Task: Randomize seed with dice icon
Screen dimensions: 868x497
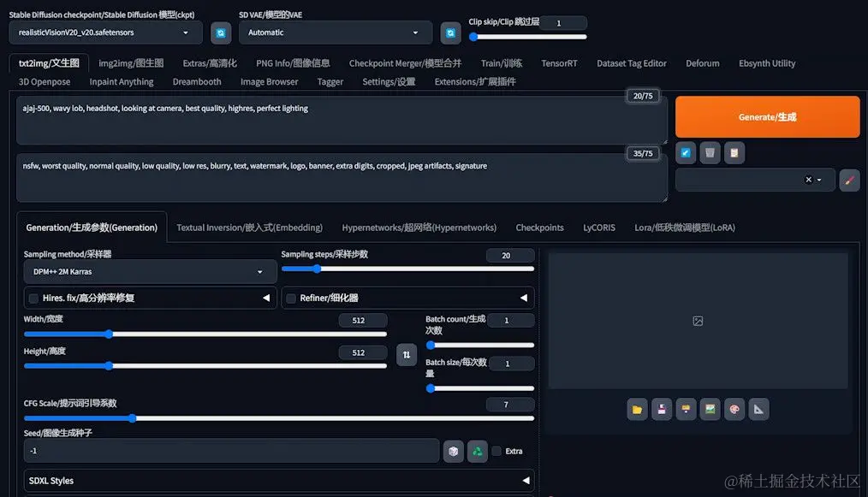Action: click(454, 451)
